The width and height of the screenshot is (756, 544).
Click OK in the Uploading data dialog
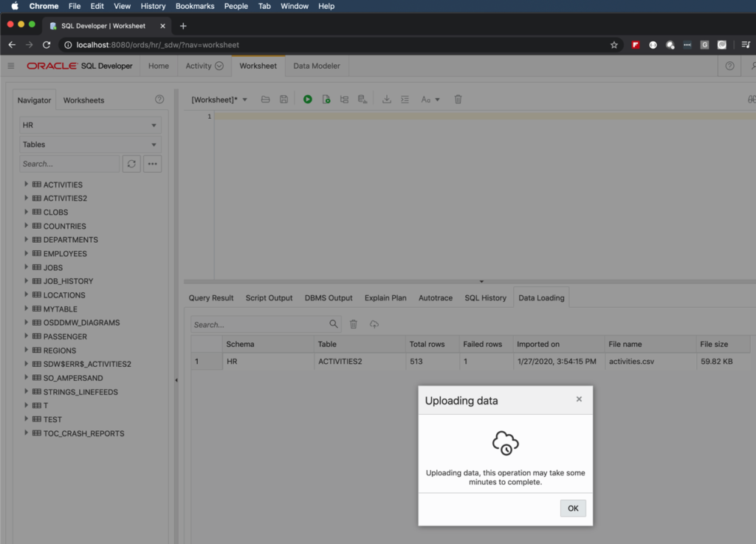573,509
